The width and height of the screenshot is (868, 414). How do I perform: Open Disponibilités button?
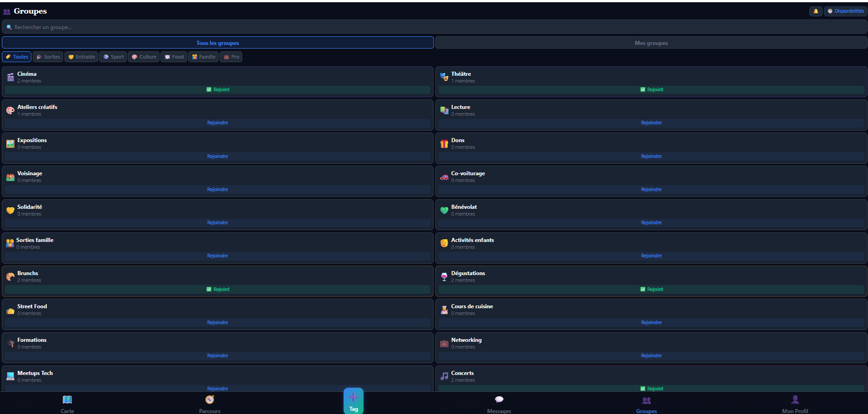[x=845, y=11]
